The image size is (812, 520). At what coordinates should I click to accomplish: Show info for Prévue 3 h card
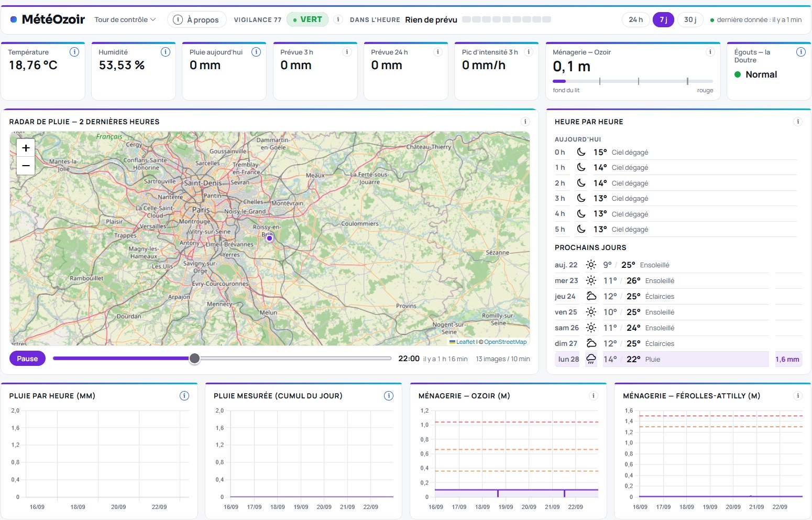click(x=347, y=52)
